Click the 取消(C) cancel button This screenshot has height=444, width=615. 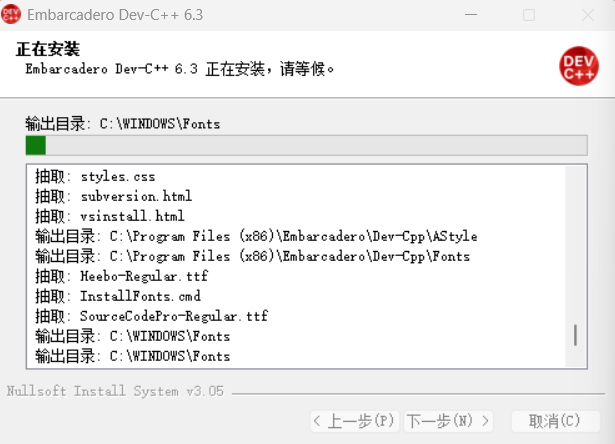click(555, 421)
